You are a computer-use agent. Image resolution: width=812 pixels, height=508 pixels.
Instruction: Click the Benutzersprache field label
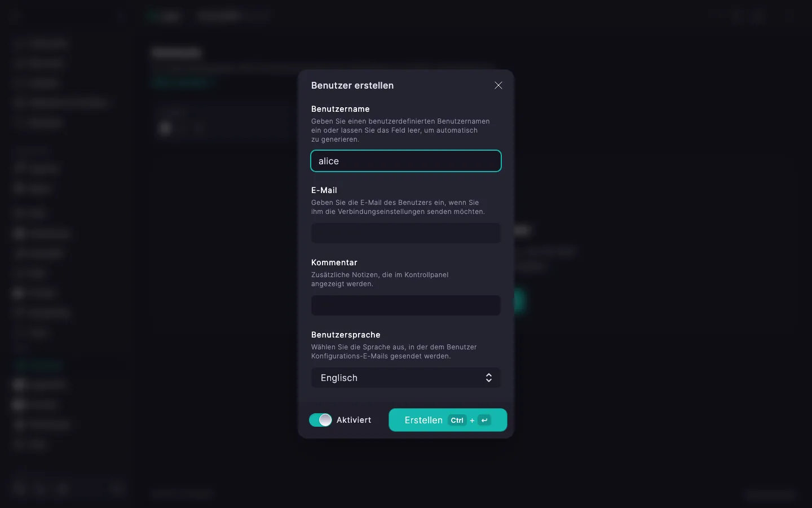[x=346, y=335]
